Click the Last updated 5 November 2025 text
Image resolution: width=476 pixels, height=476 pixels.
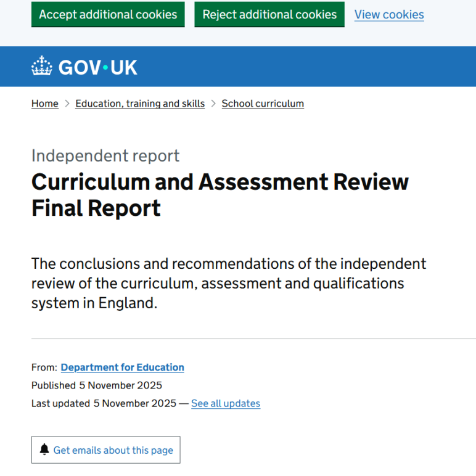point(104,403)
